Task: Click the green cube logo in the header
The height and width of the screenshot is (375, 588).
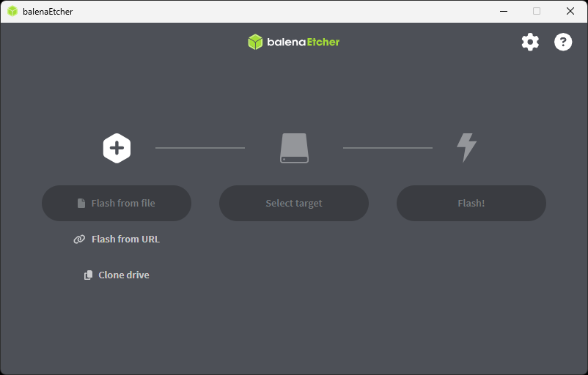Action: 255,42
